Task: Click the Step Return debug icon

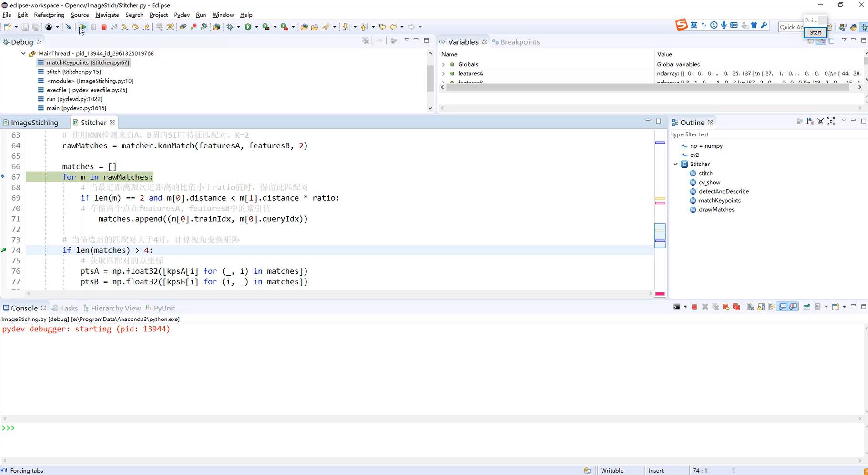Action: (146, 27)
